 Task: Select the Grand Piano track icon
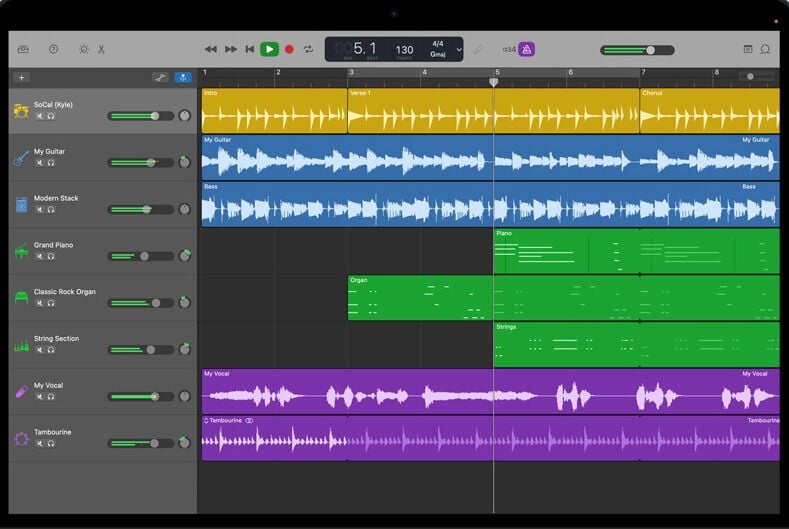21,251
